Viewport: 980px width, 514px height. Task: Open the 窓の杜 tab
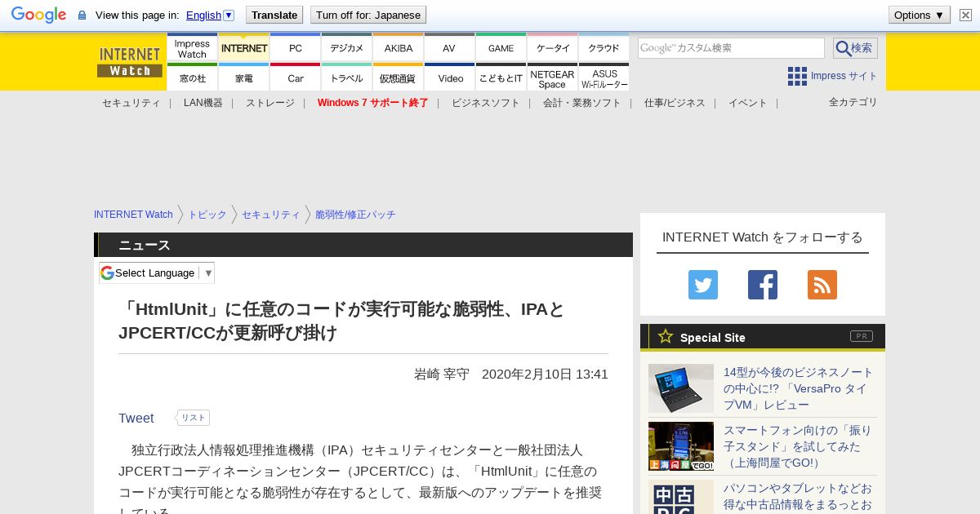pyautogui.click(x=192, y=78)
